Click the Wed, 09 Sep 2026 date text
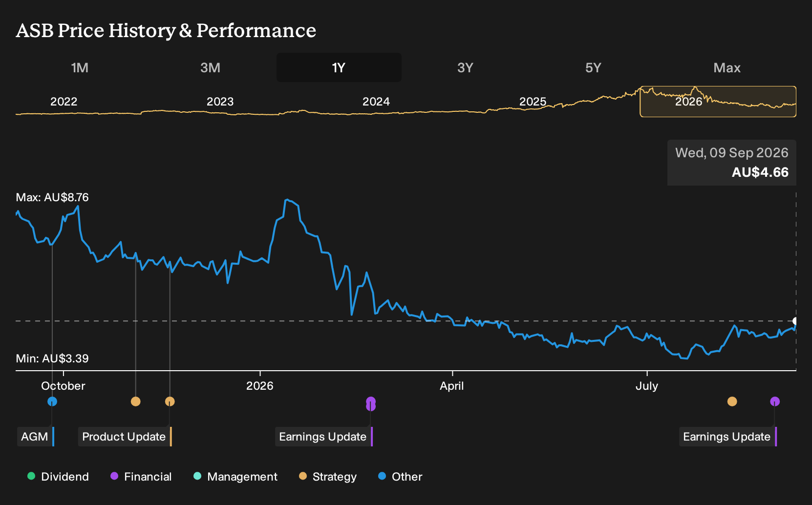This screenshot has width=812, height=505. 732,153
